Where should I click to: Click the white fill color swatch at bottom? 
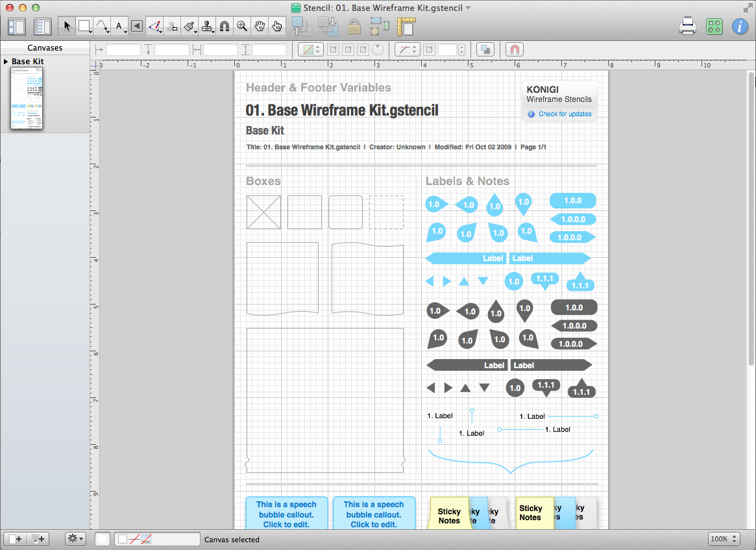tap(103, 539)
